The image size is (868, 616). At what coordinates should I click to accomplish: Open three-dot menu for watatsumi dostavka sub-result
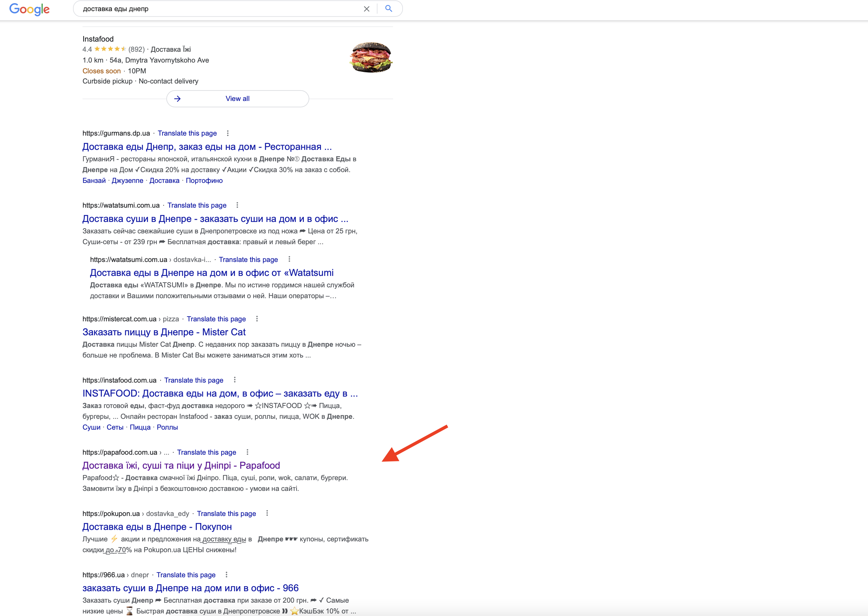289,259
